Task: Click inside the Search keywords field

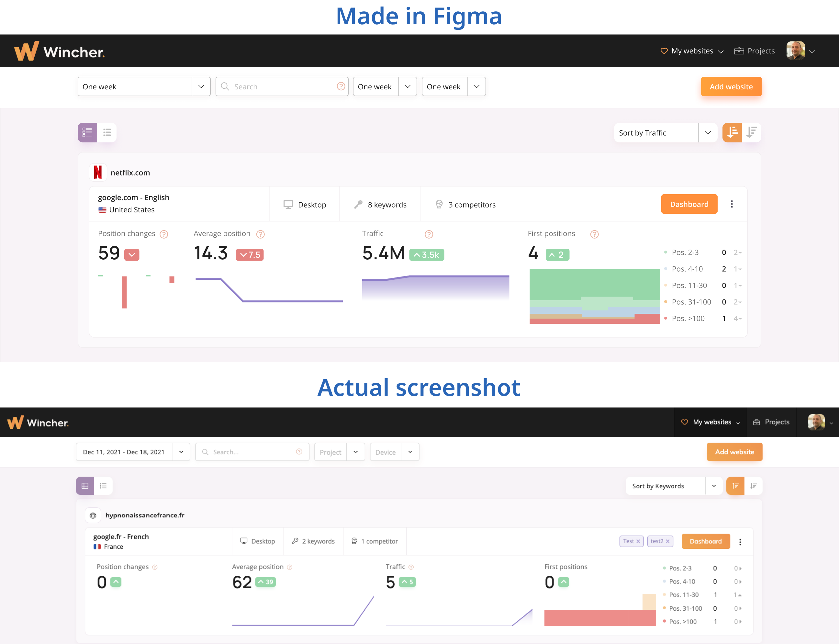Action: click(x=282, y=86)
